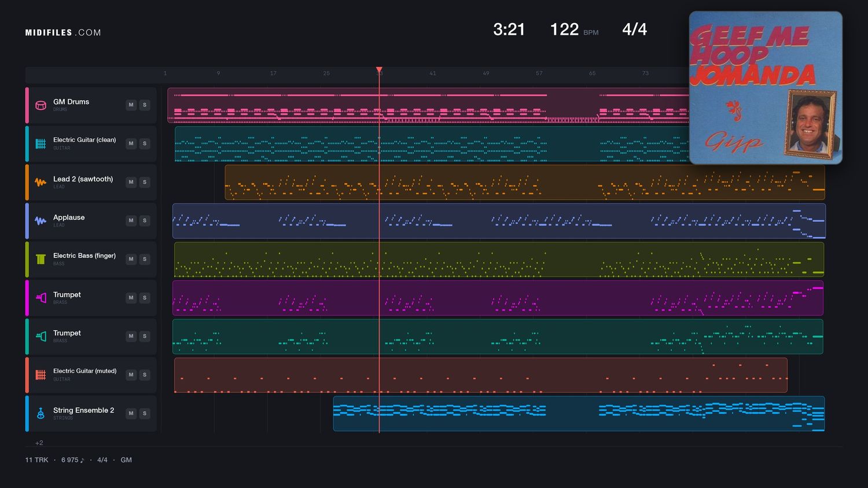Jump to bar 25 on the ruler
Screen dimensions: 868x488
(326, 73)
